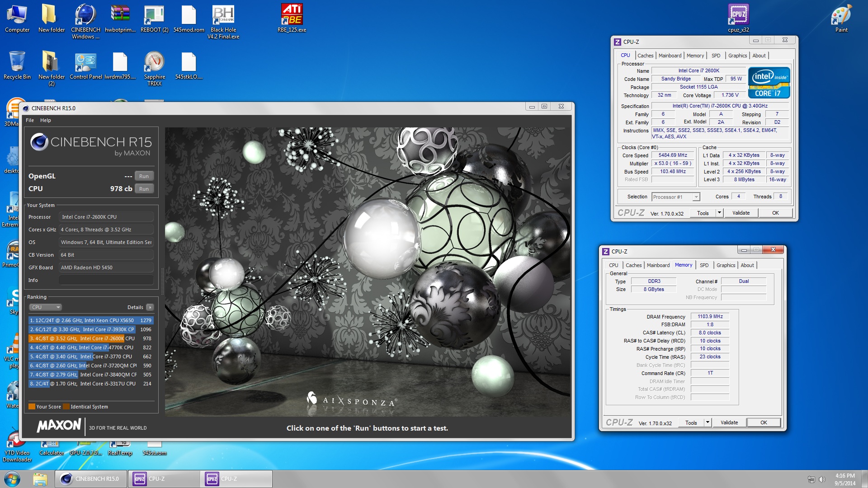868x488 pixels.
Task: Launch Sapphire TRIXX utility
Action: (154, 69)
